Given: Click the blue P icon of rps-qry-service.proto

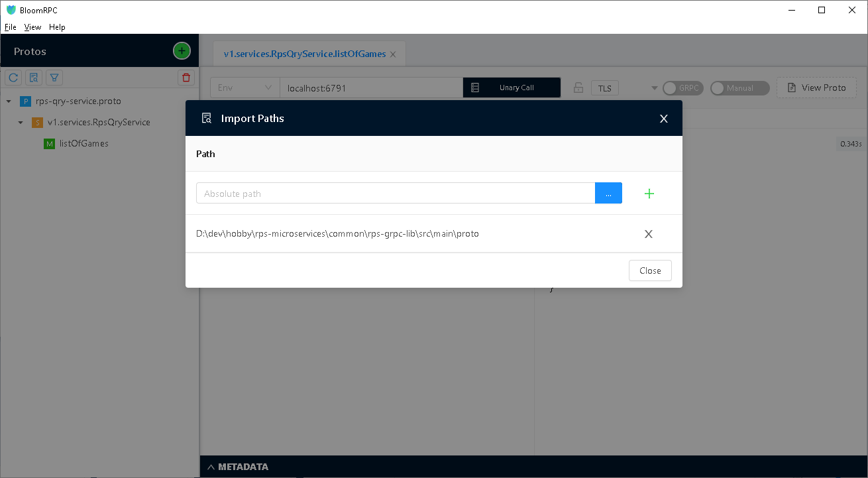Looking at the screenshot, I should coord(25,101).
